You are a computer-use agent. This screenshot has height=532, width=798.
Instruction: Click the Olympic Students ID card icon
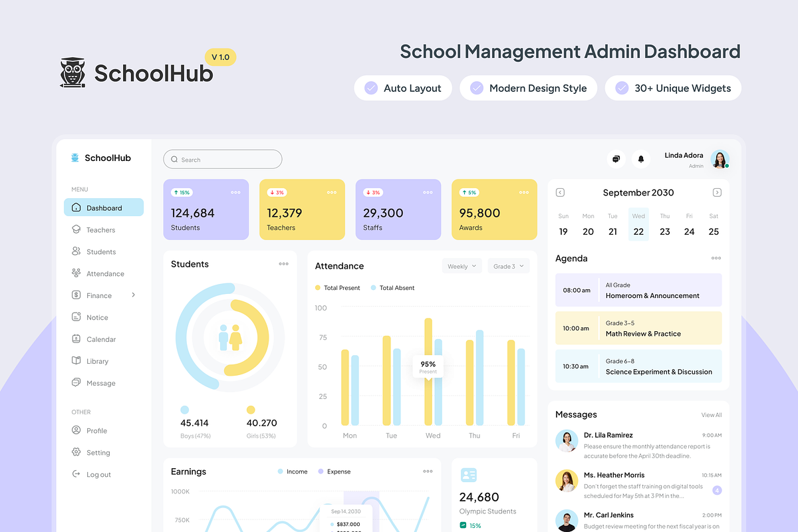click(469, 475)
